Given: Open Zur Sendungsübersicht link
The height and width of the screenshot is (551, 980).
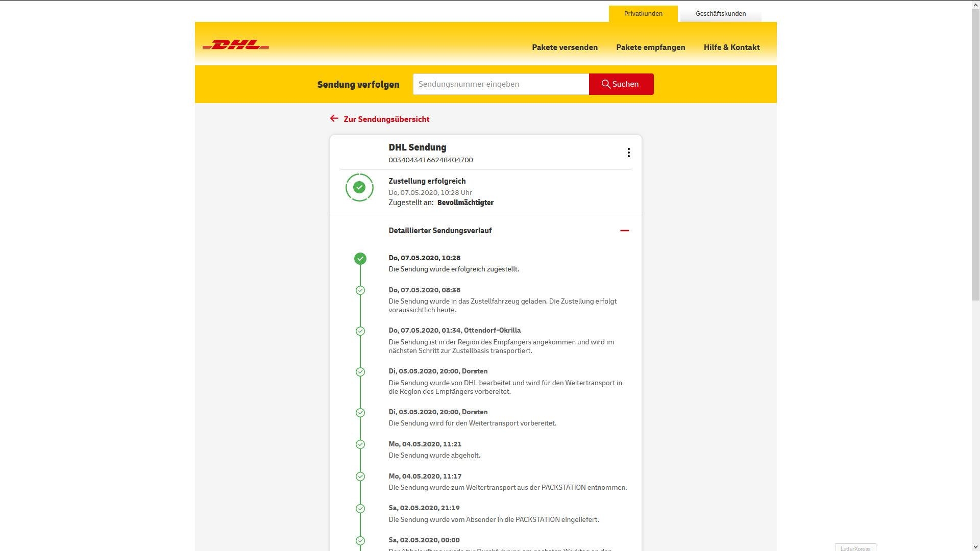Looking at the screenshot, I should tap(386, 119).
